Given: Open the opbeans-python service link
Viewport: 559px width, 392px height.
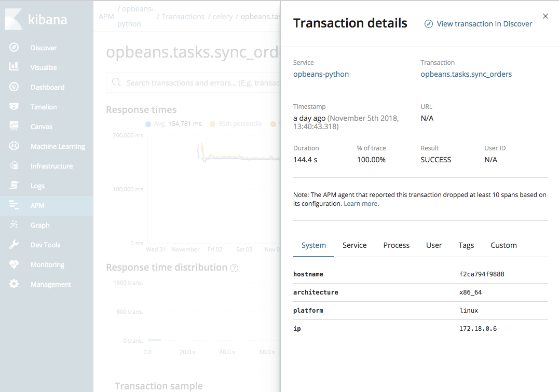Looking at the screenshot, I should 321,74.
